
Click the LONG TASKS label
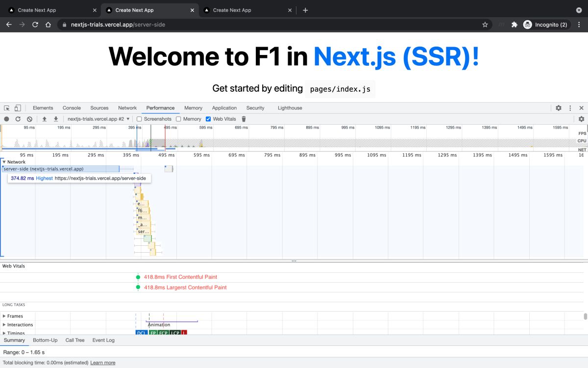14,305
